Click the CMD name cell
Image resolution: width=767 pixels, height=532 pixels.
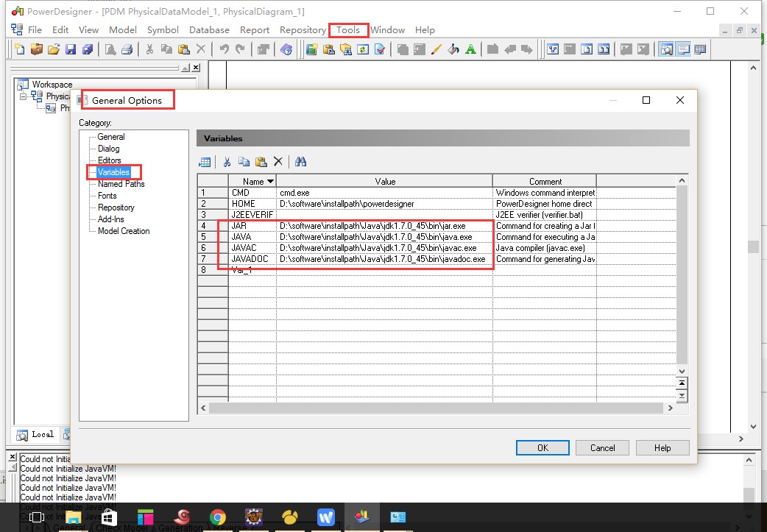point(252,193)
